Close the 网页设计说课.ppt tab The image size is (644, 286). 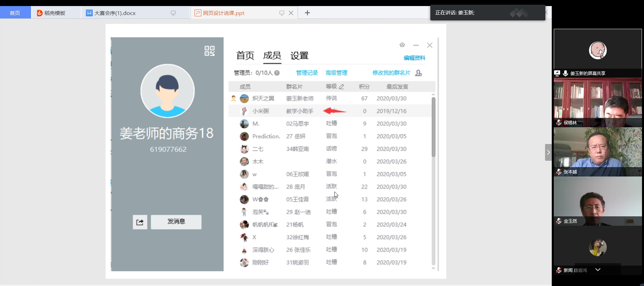point(291,13)
